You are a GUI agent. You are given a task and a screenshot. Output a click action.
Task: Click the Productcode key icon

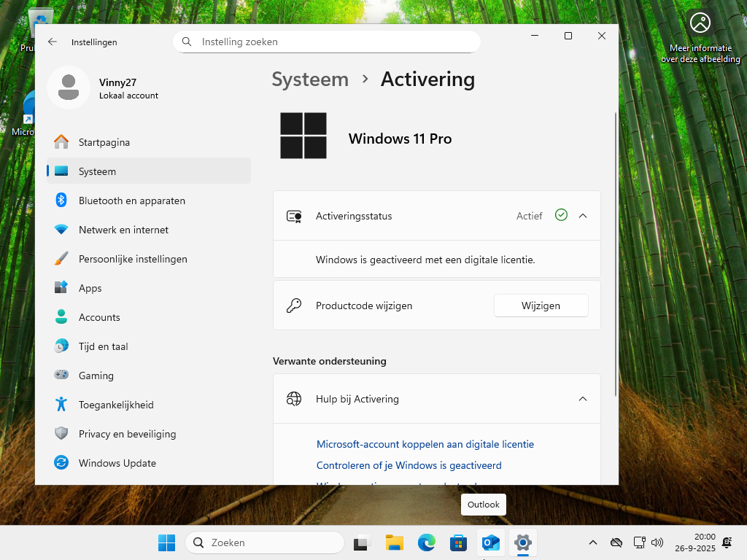(294, 306)
